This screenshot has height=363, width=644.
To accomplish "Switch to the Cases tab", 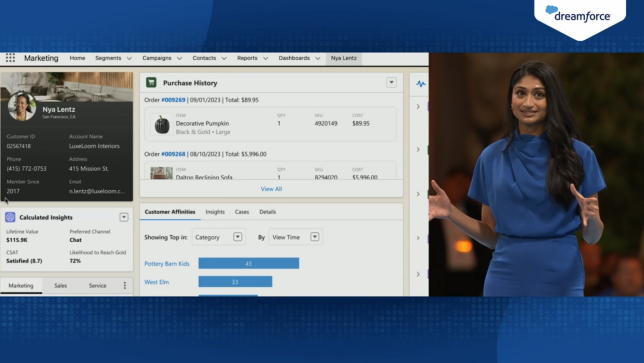I will [x=242, y=212].
